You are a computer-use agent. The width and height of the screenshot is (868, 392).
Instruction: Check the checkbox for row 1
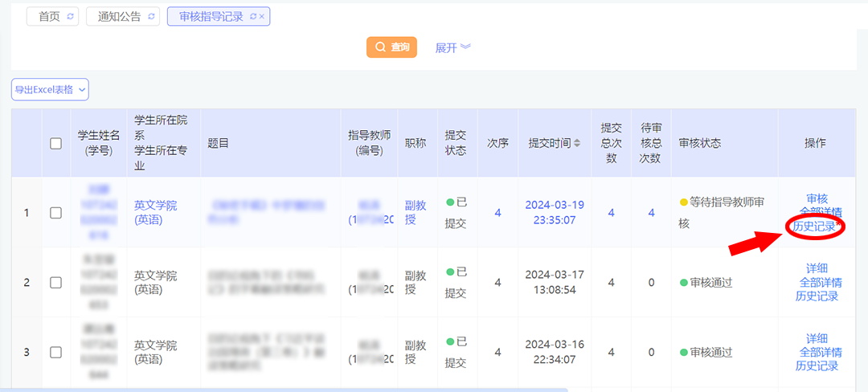55,213
